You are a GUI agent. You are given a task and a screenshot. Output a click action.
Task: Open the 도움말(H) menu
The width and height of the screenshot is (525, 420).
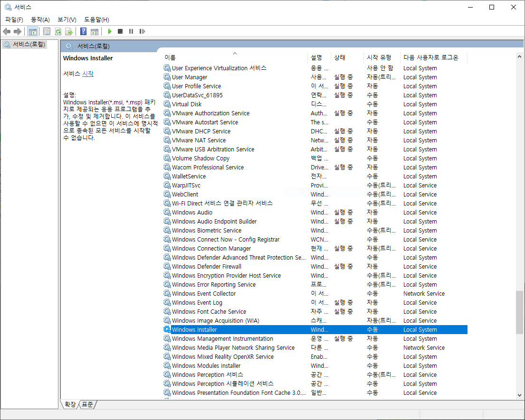(x=96, y=20)
